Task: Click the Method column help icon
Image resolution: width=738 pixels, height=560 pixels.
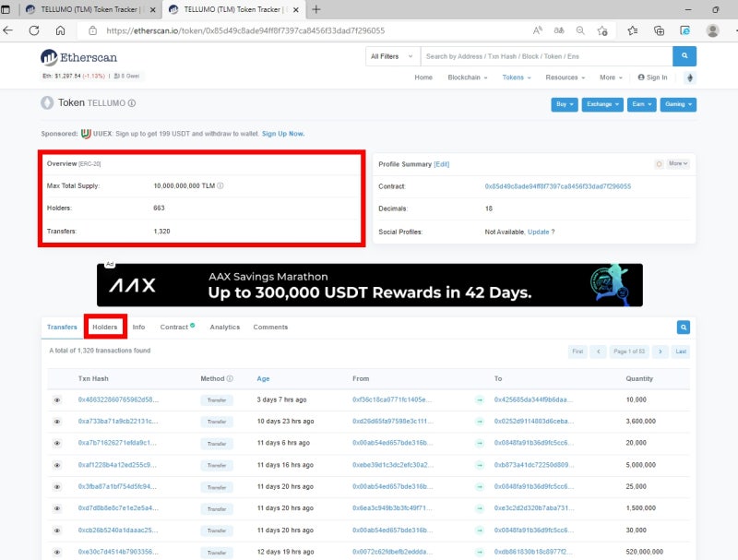Action: click(230, 378)
